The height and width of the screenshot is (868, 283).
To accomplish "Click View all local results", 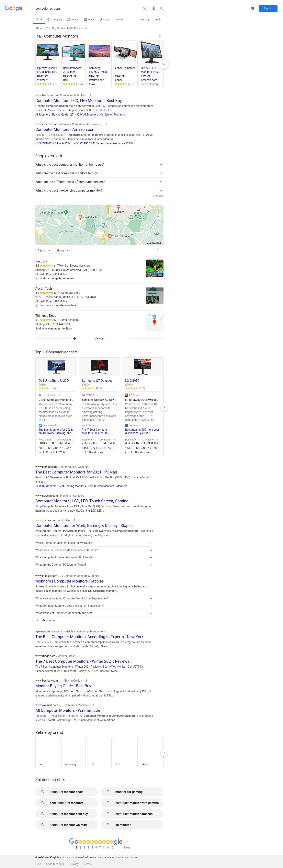I will [99, 338].
